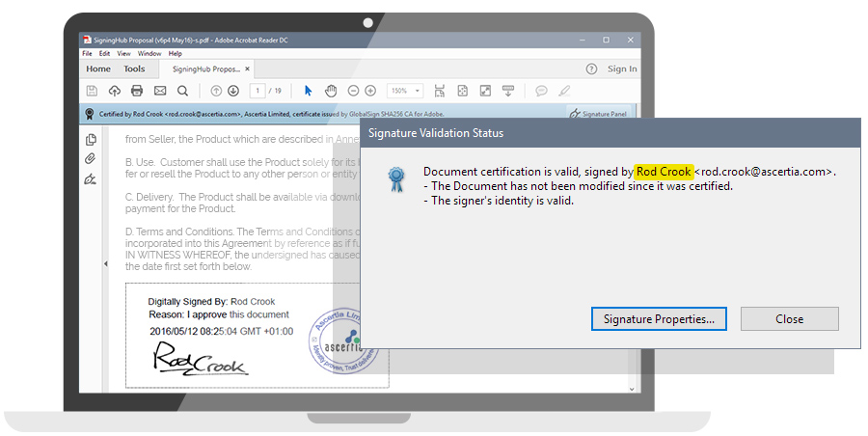This screenshot has width=868, height=436.
Task: Zoom in with plus icon
Action: (x=371, y=91)
